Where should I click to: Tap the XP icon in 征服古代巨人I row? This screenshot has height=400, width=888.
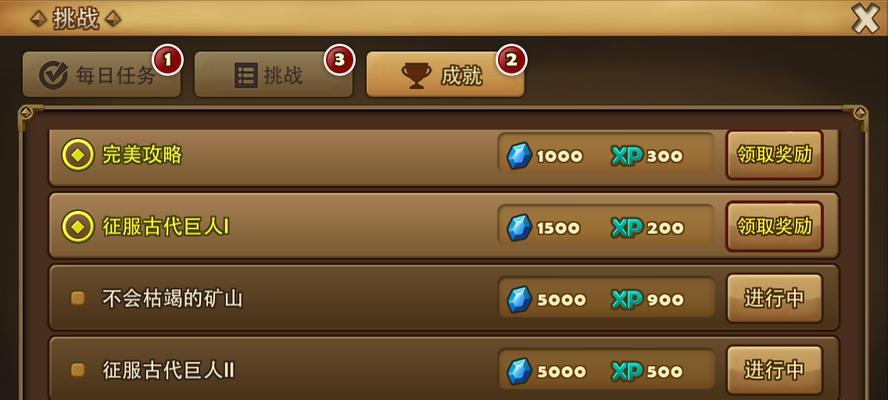(627, 228)
